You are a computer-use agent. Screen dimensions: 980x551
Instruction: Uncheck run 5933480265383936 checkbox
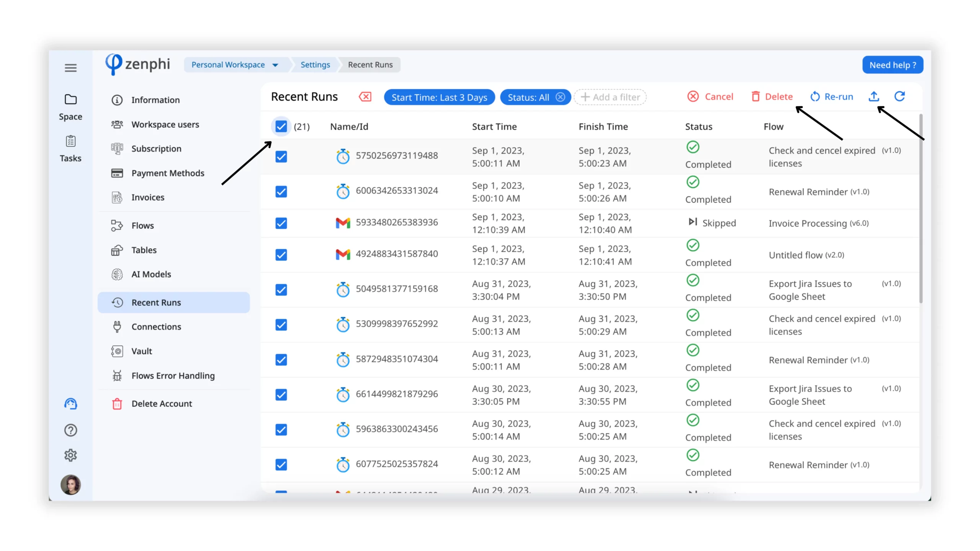tap(281, 223)
